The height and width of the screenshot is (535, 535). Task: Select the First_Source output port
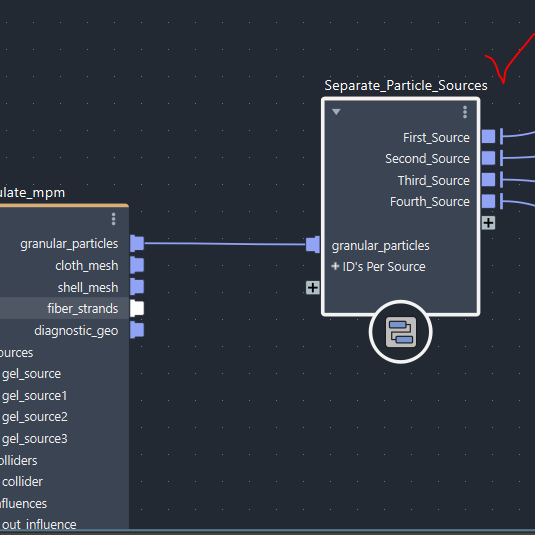[488, 137]
